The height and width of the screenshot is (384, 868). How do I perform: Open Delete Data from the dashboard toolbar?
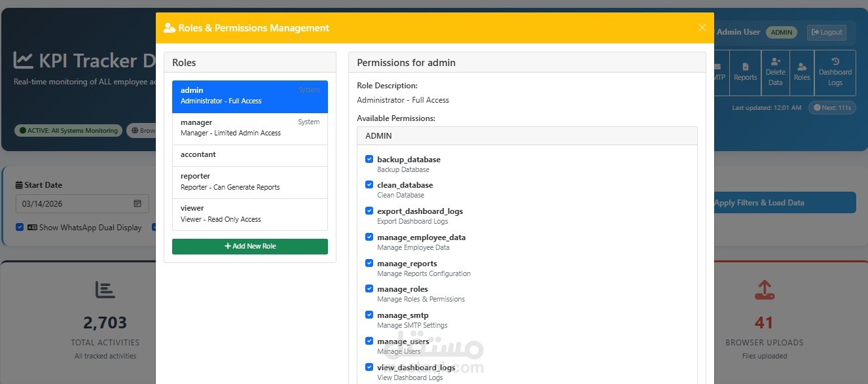[775, 72]
